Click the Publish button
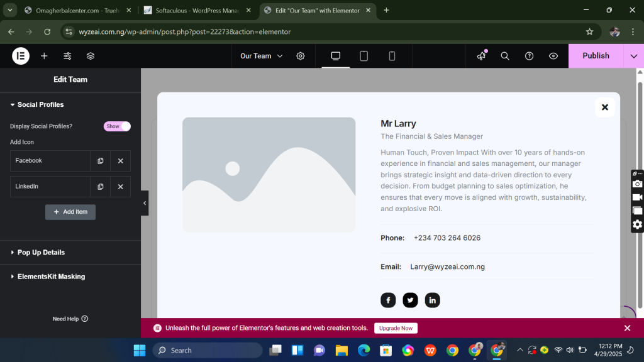The image size is (644, 362). click(x=596, y=56)
